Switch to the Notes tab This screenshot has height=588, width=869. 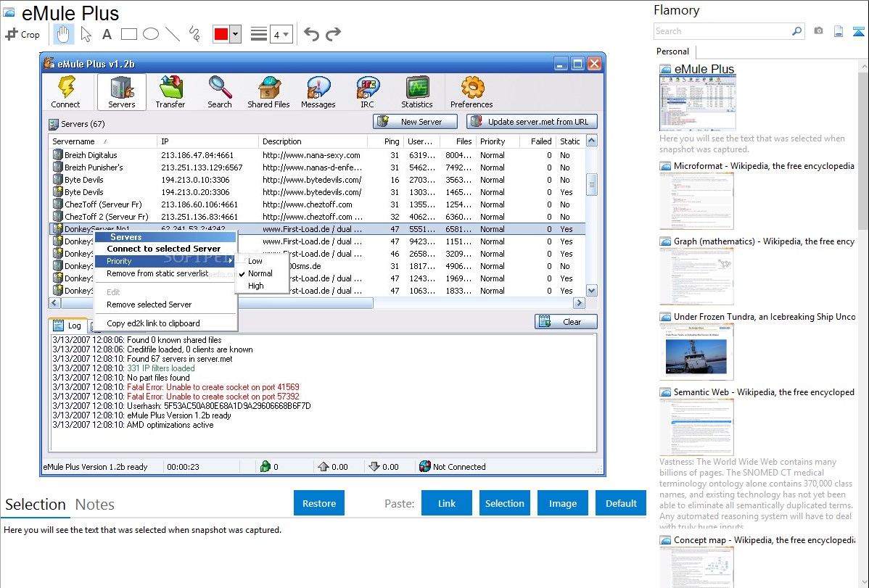pos(95,505)
